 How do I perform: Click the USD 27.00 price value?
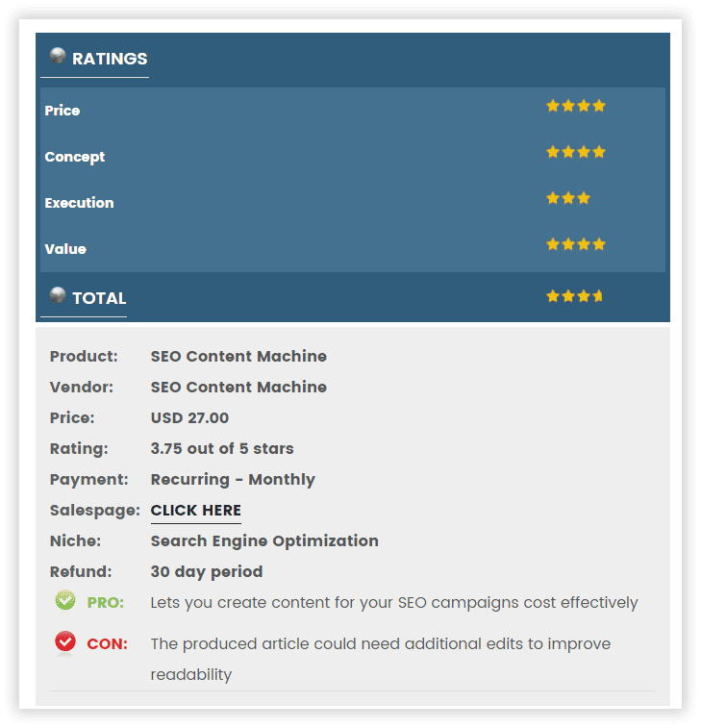tap(189, 418)
